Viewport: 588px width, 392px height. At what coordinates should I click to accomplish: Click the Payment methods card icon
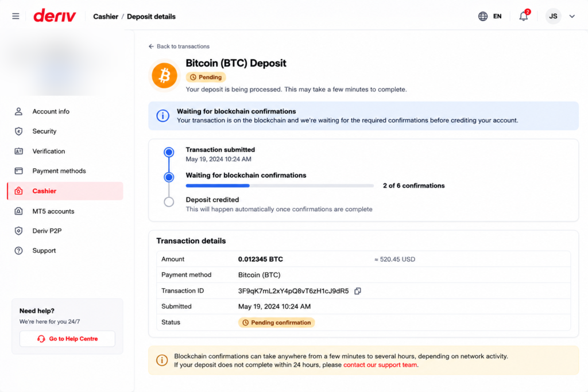(19, 171)
